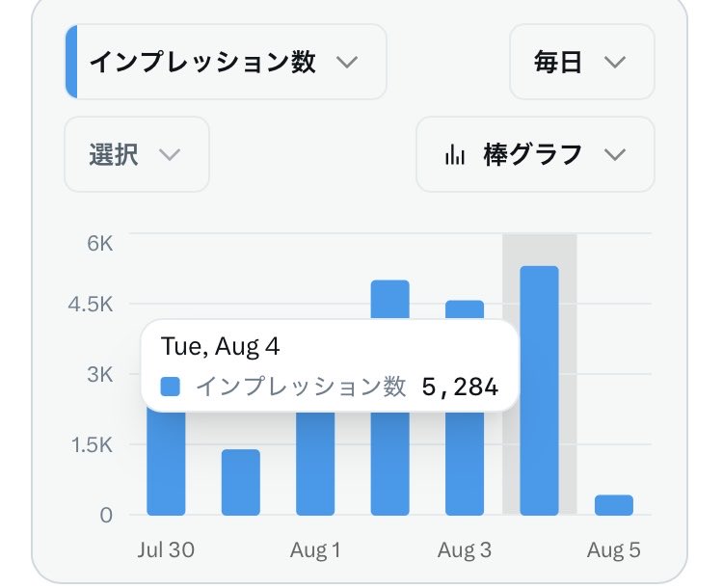Click the 4.5K axis label
This screenshot has height=588, width=723.
[91, 305]
